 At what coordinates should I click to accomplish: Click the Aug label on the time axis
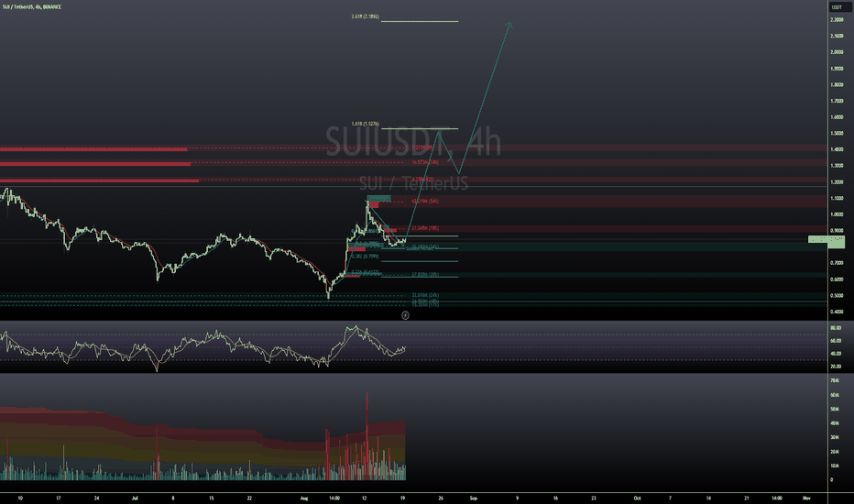(x=304, y=498)
